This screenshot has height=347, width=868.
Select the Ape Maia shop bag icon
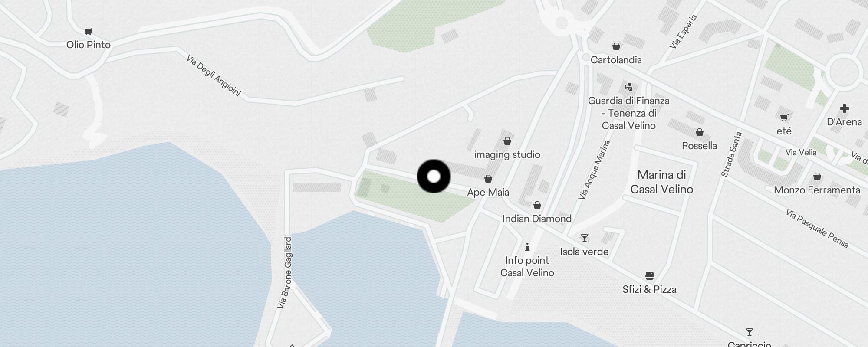point(488,179)
